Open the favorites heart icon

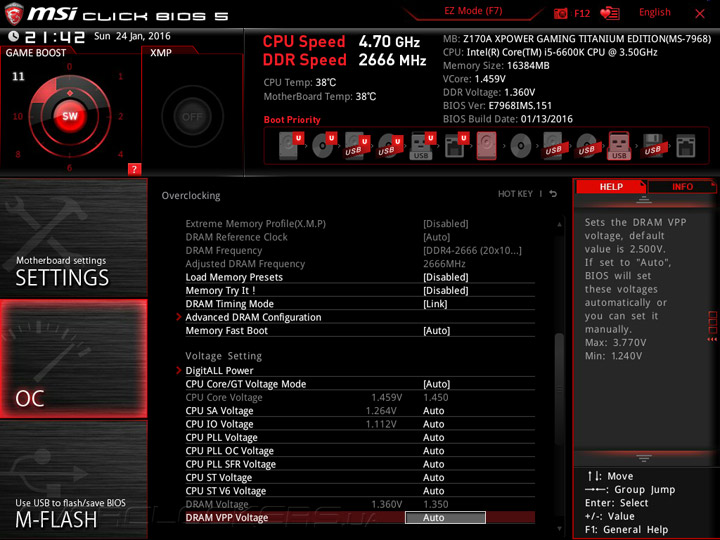pyautogui.click(x=610, y=14)
